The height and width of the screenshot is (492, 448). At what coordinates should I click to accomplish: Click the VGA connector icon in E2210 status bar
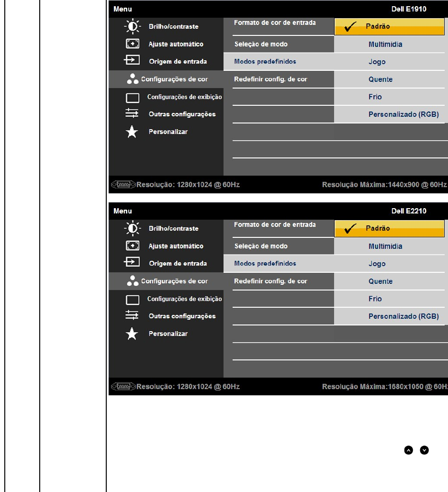coord(123,387)
